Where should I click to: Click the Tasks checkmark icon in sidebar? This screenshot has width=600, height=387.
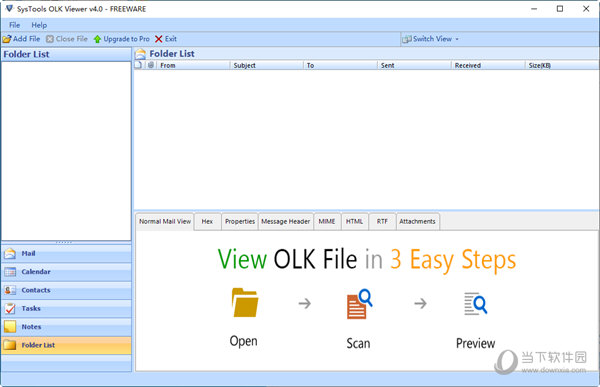pos(10,309)
